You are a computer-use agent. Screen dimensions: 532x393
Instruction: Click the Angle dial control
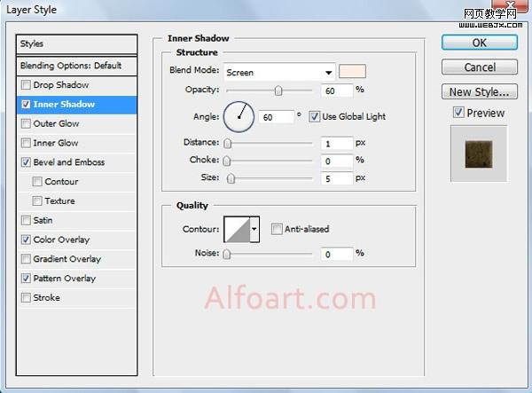(239, 115)
